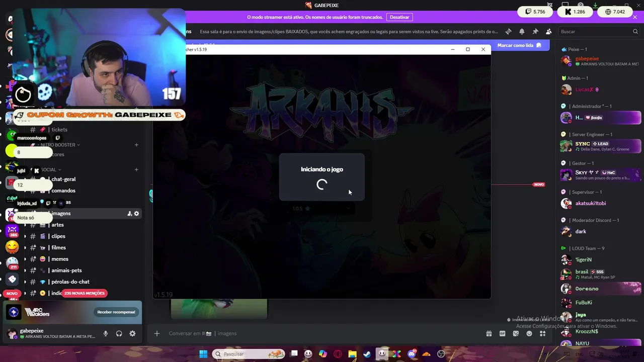Open akatsuki1tobi member in Supervisor group
The width and height of the screenshot is (644, 362).
coord(600,203)
